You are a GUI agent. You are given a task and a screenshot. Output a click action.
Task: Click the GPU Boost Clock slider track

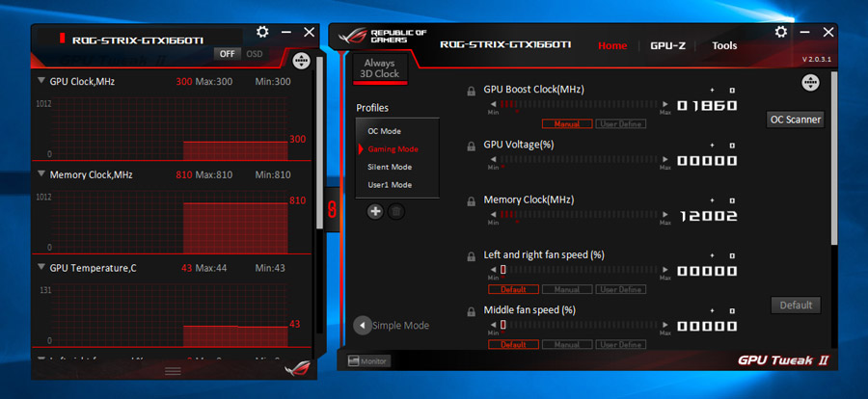[579, 104]
